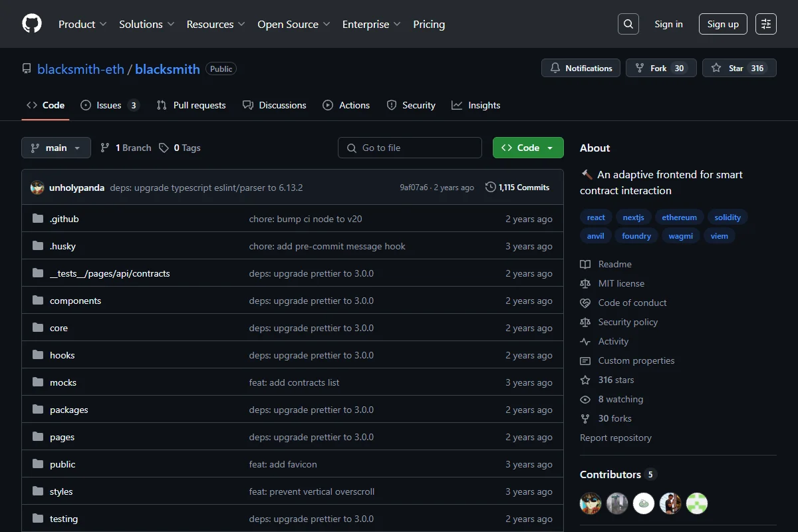Open the appearance settings icon beside Sign up

[766, 24]
